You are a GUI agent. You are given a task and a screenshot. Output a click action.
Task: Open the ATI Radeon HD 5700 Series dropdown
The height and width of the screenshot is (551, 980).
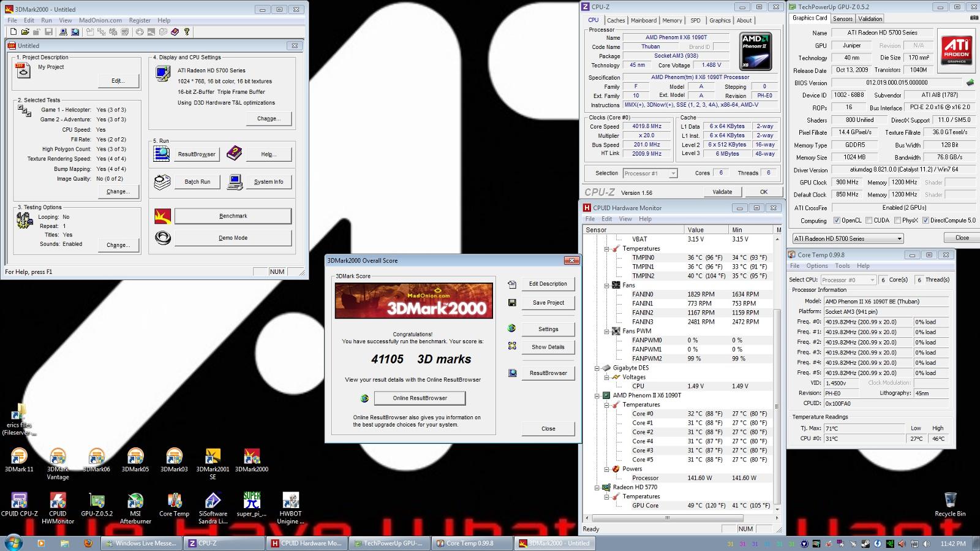click(848, 238)
